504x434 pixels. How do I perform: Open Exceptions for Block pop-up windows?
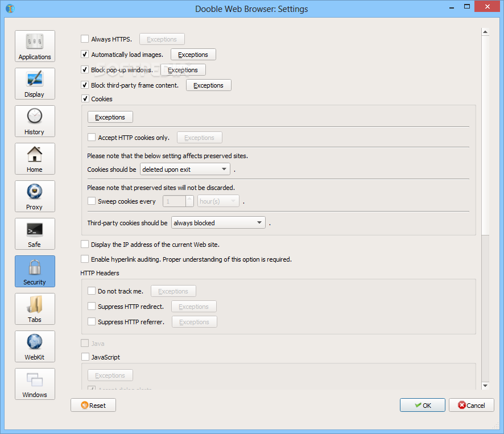[183, 70]
